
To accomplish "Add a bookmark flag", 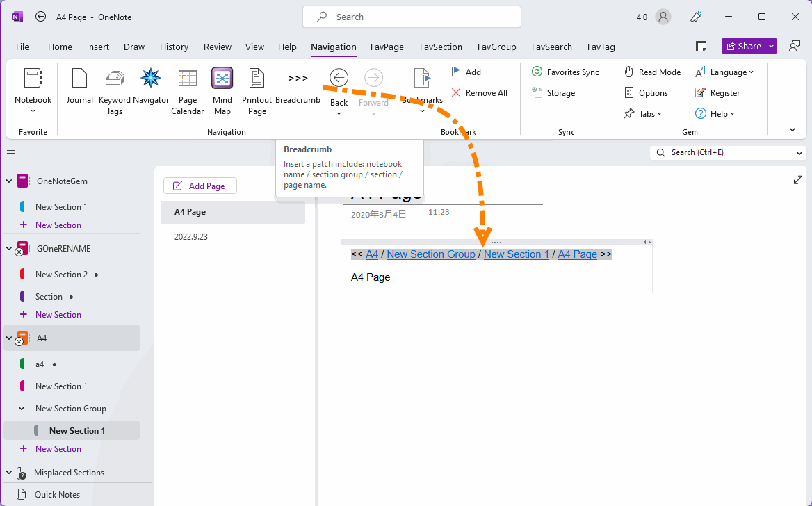I will (466, 72).
